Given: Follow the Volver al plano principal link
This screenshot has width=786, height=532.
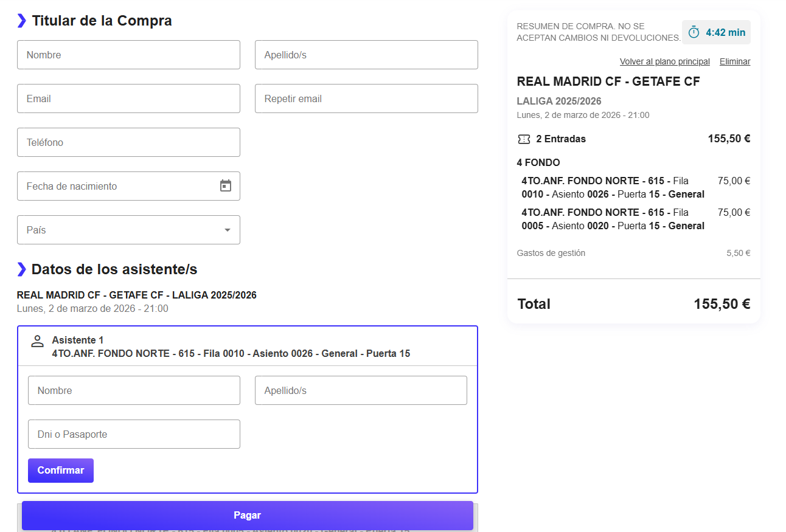Looking at the screenshot, I should [x=665, y=61].
